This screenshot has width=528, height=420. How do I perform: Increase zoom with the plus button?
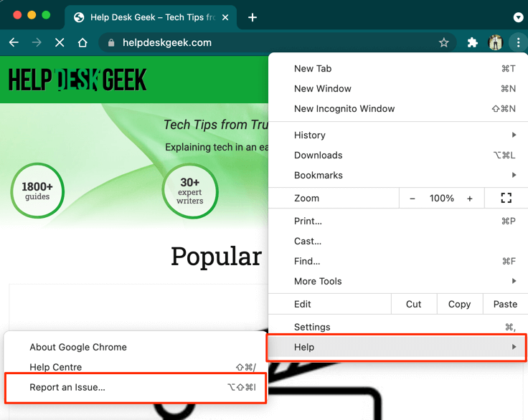click(470, 199)
